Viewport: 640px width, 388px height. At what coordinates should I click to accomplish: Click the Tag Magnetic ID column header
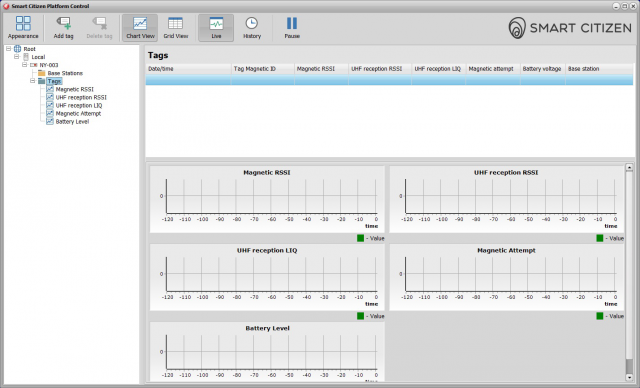click(262, 69)
